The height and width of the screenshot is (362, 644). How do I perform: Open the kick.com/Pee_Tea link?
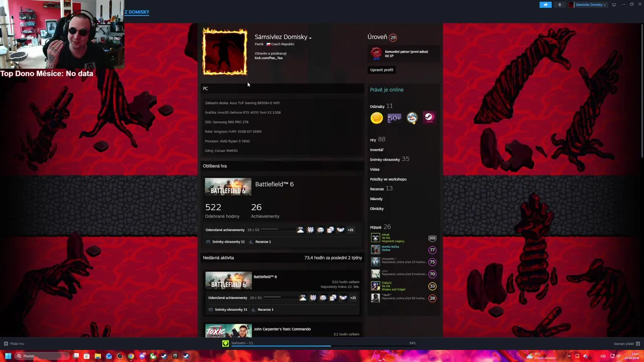coord(268,58)
